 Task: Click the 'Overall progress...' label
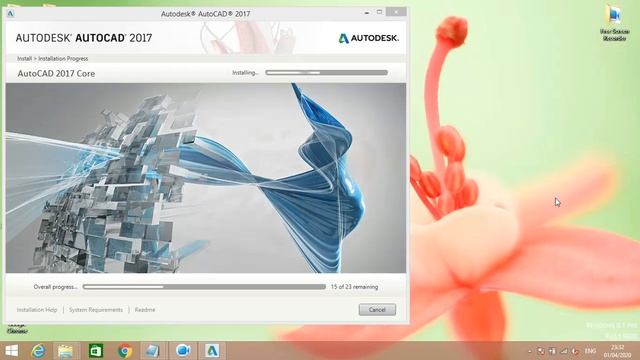pos(56,287)
